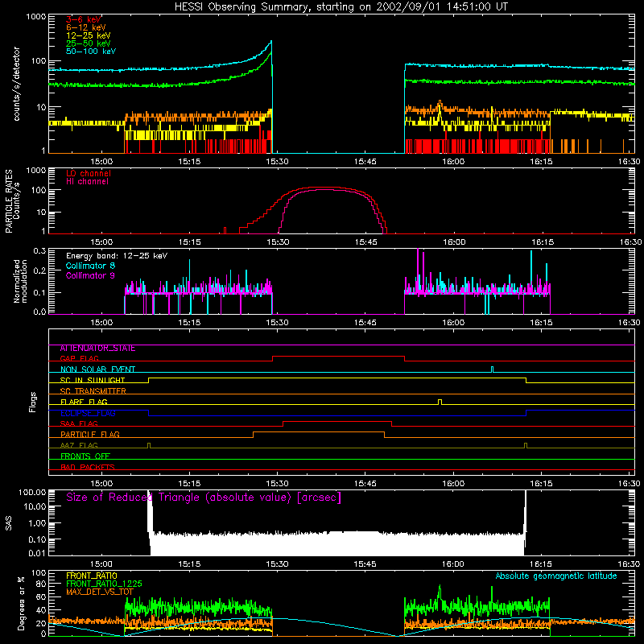
Task: Click the ECLIPSE_FLAG label
Action: (88, 413)
